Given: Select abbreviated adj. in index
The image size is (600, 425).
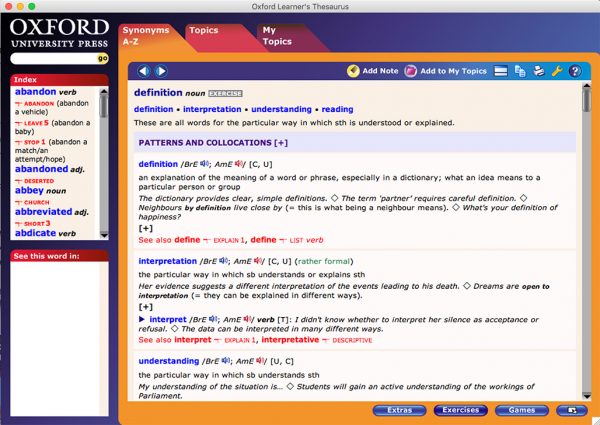Looking at the screenshot, I should (x=52, y=212).
